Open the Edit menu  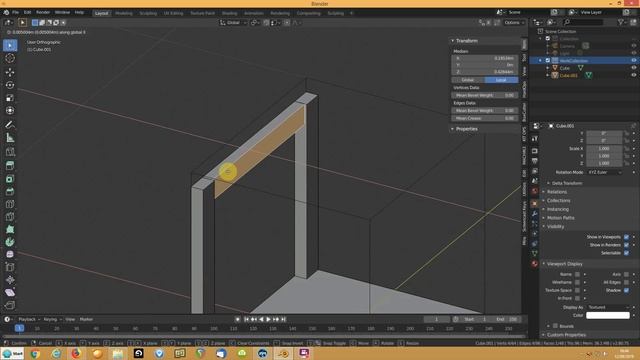[x=27, y=13]
